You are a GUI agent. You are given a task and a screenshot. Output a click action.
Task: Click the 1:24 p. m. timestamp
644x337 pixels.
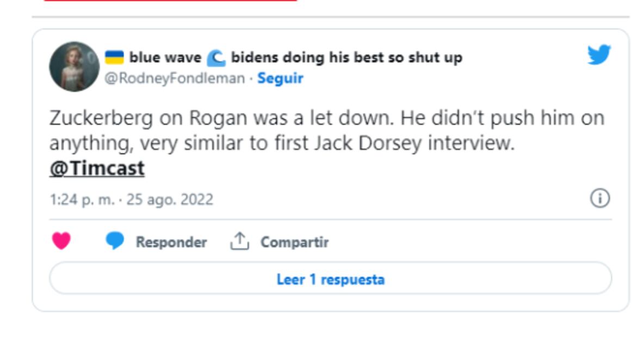pos(82,199)
